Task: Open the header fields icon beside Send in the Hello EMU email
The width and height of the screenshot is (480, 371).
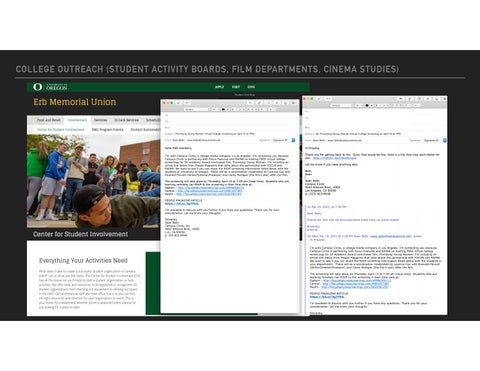Action: pyautogui.click(x=188, y=103)
